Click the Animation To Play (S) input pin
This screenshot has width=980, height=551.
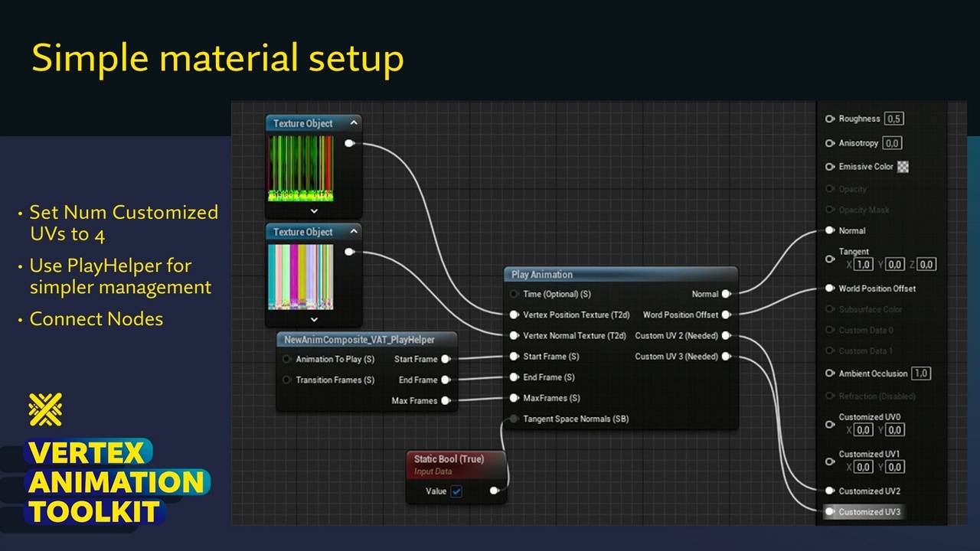287,359
